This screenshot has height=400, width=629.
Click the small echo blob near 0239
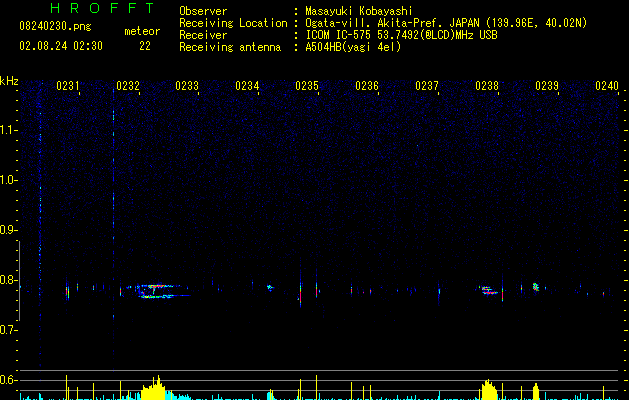coord(536,287)
